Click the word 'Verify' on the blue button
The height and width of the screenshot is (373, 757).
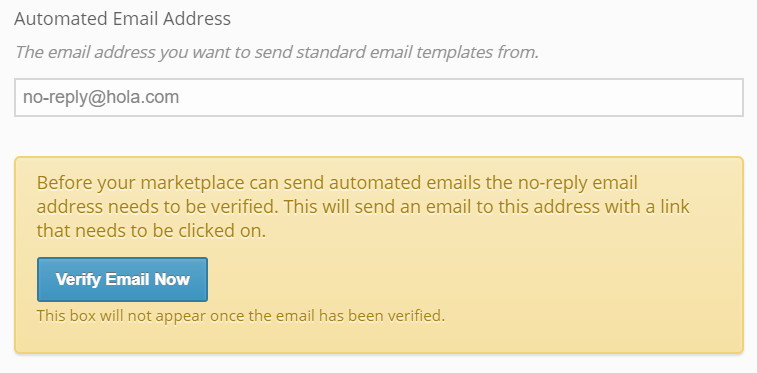click(x=78, y=279)
